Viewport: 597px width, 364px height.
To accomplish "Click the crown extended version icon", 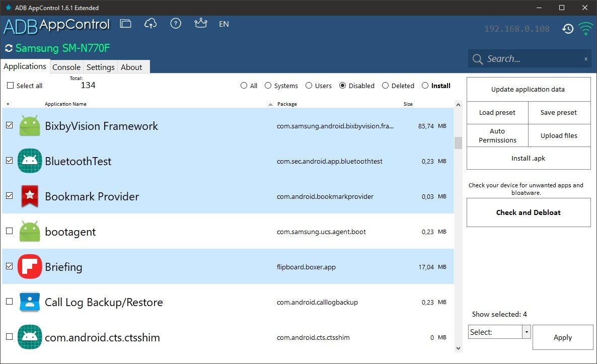I will tap(201, 23).
